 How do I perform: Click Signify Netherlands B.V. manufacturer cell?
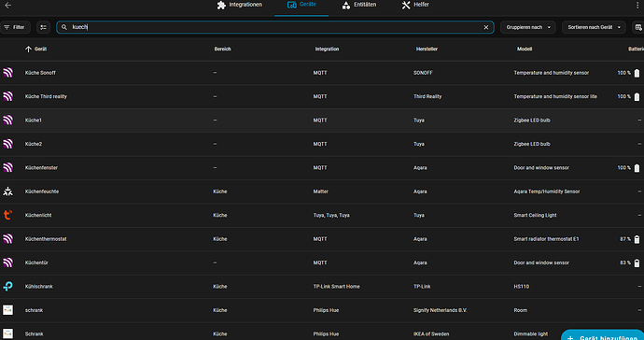pos(441,310)
